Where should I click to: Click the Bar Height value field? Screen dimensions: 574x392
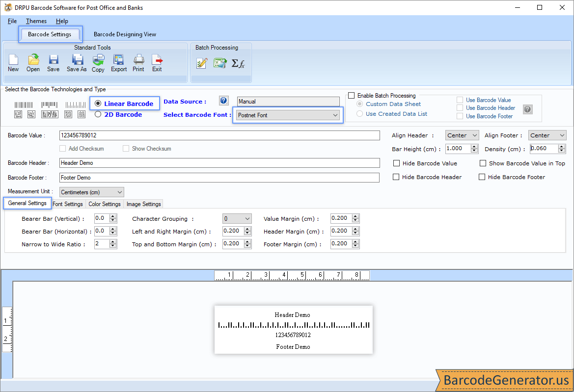click(x=458, y=149)
